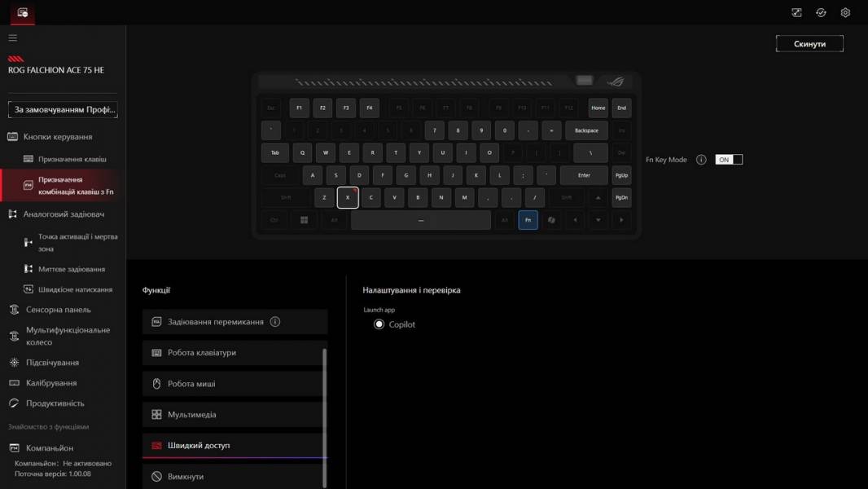
Task: Open the Продуктивність section
Action: pyautogui.click(x=55, y=403)
